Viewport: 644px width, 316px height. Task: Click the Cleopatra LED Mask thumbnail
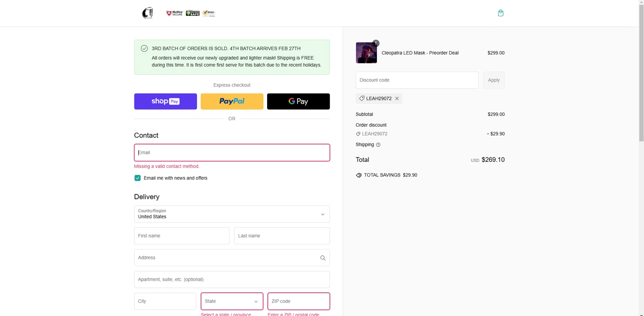(366, 53)
